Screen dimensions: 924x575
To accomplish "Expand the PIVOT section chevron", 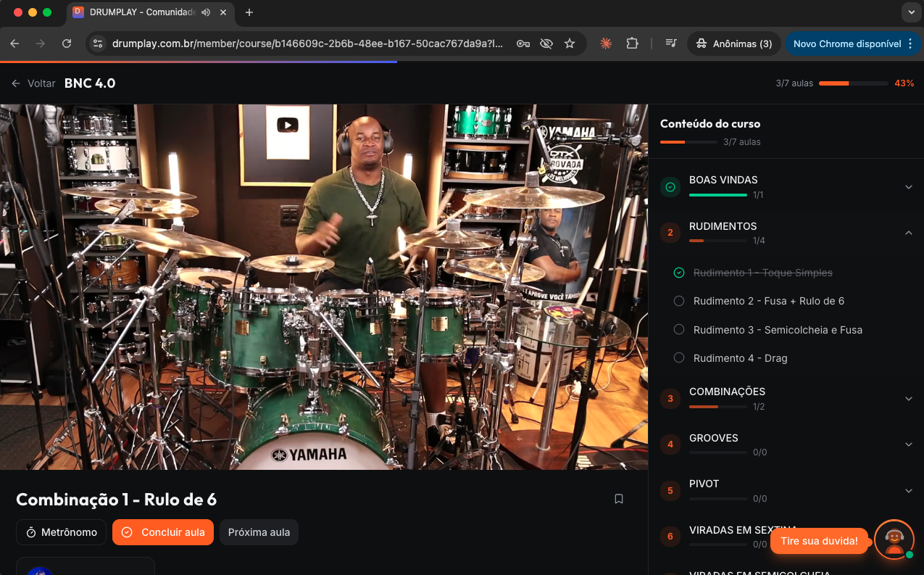I will 909,491.
